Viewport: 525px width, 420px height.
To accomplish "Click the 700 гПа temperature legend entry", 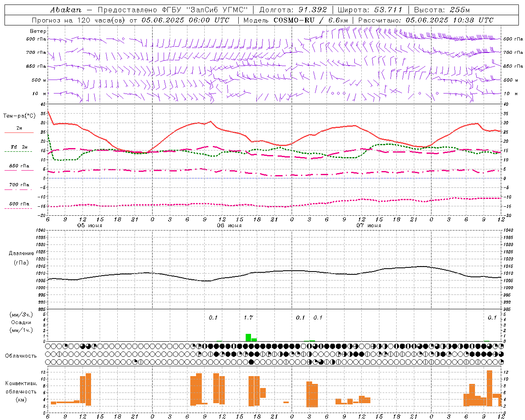I will pyautogui.click(x=19, y=185).
